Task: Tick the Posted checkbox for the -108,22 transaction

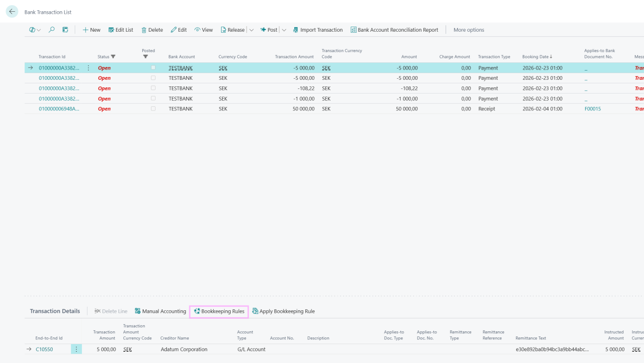Action: (153, 88)
